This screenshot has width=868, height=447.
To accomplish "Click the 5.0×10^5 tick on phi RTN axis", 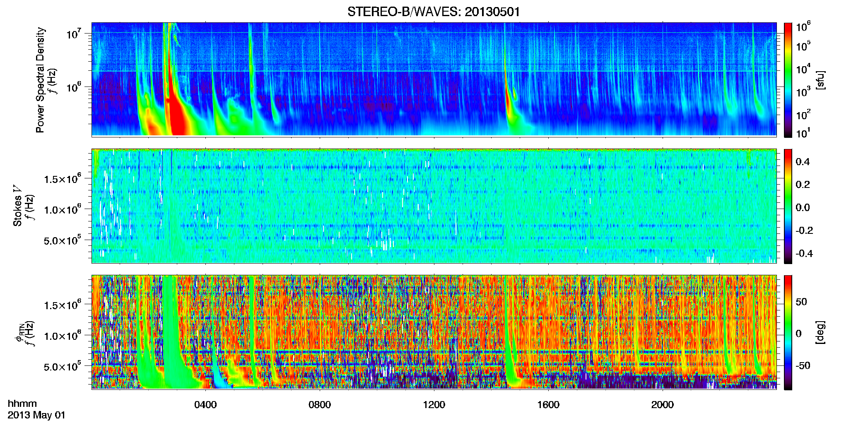I will click(x=63, y=366).
